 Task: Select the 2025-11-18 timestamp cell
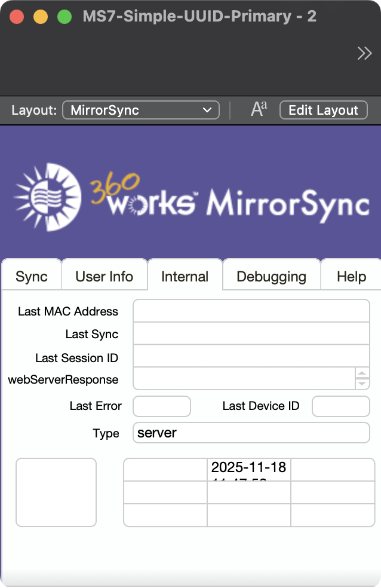click(248, 470)
